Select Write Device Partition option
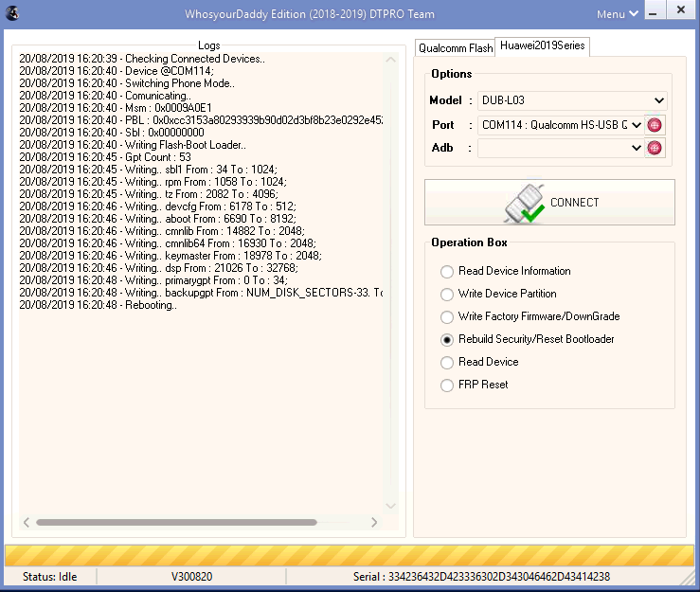 (498, 294)
